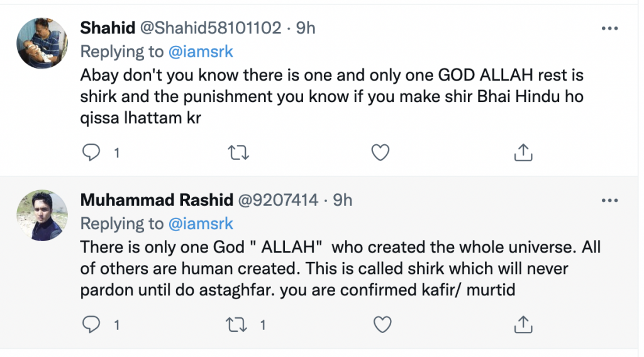
Task: Open more options on Muhammad Rashid's tweet
Action: 609,200
